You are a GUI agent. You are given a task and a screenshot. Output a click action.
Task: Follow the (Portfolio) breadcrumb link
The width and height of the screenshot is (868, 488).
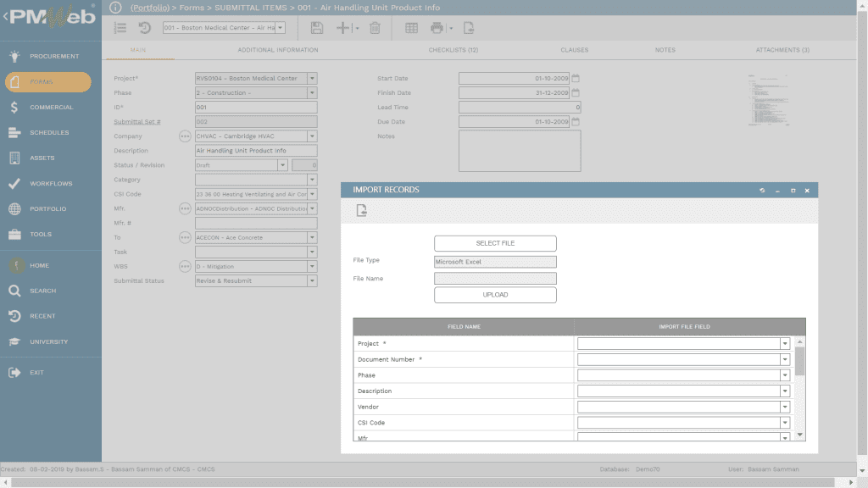[x=150, y=8]
